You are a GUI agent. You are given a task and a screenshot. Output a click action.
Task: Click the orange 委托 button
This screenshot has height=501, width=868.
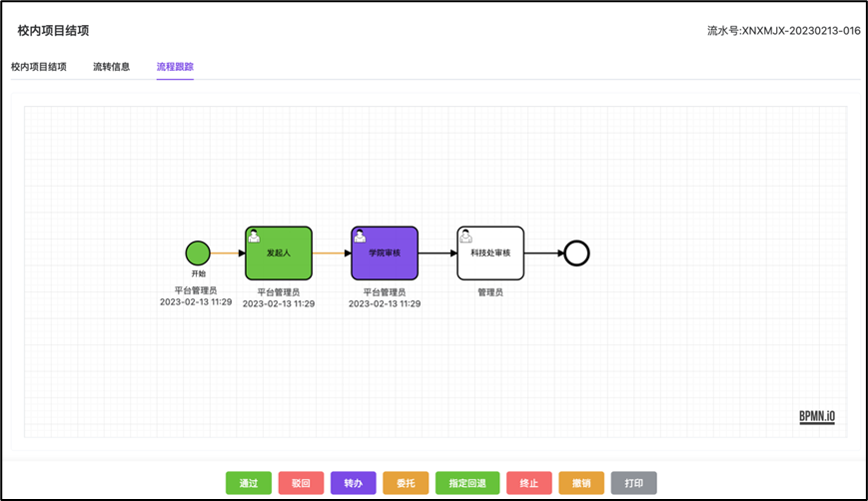[x=406, y=483]
